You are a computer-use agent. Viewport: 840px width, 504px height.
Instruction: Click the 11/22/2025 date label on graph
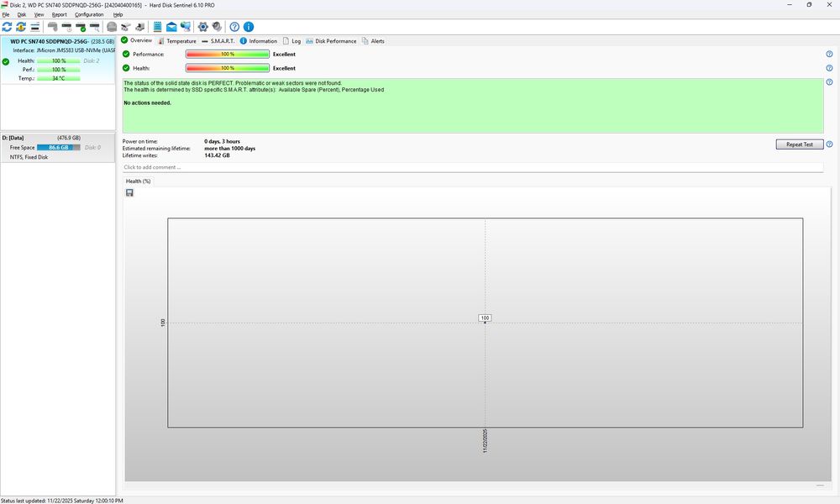tap(485, 441)
